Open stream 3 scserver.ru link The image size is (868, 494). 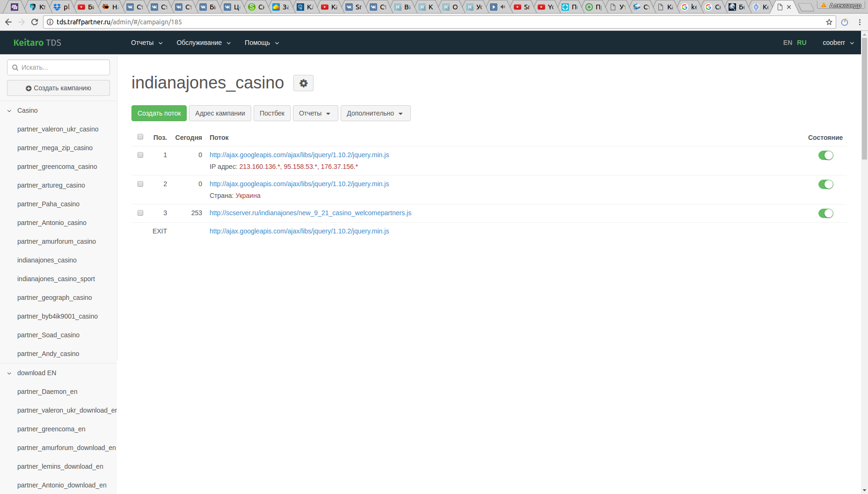(x=310, y=213)
